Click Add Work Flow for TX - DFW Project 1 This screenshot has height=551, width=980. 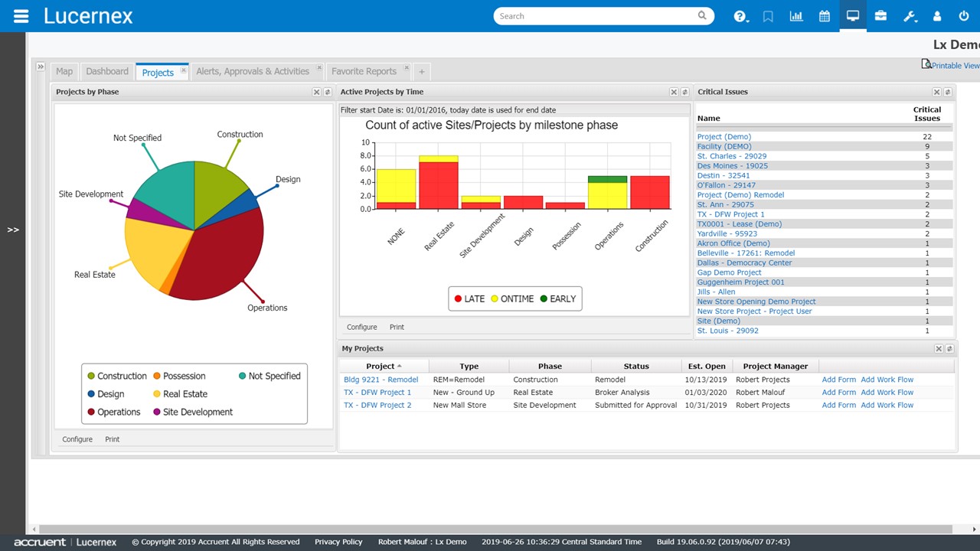pos(887,393)
